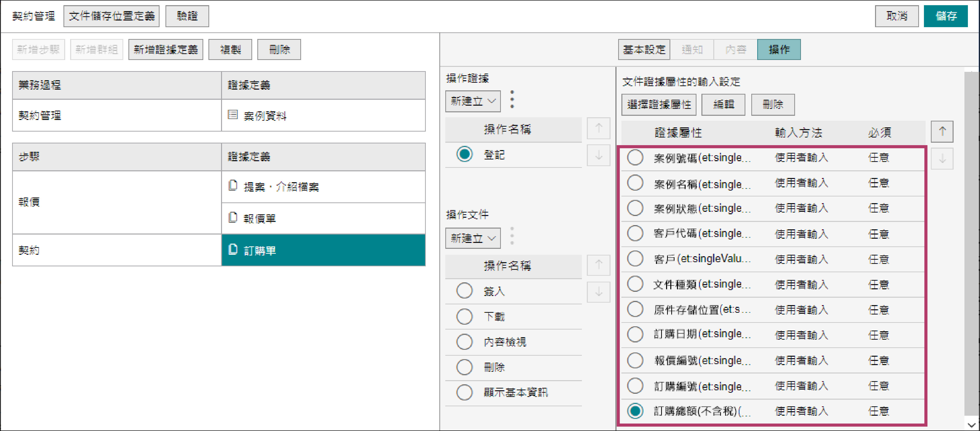
Task: Click scroll-down chevron at panel bottom right
Action: (971, 425)
